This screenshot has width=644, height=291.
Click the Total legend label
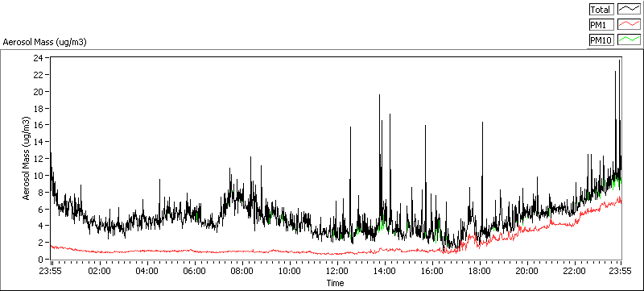coord(601,10)
